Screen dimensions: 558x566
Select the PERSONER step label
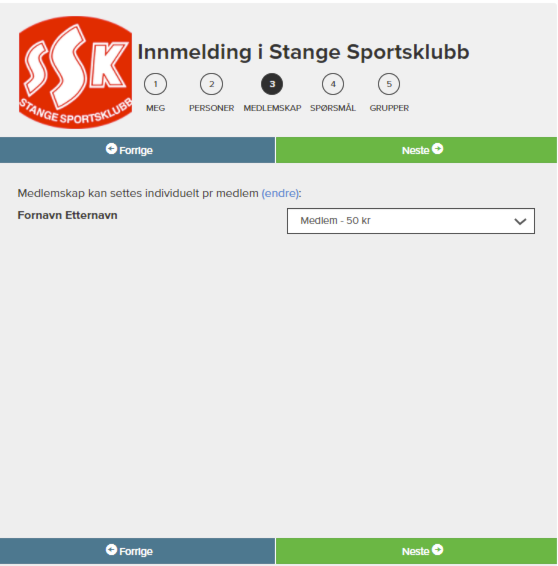coord(212,108)
